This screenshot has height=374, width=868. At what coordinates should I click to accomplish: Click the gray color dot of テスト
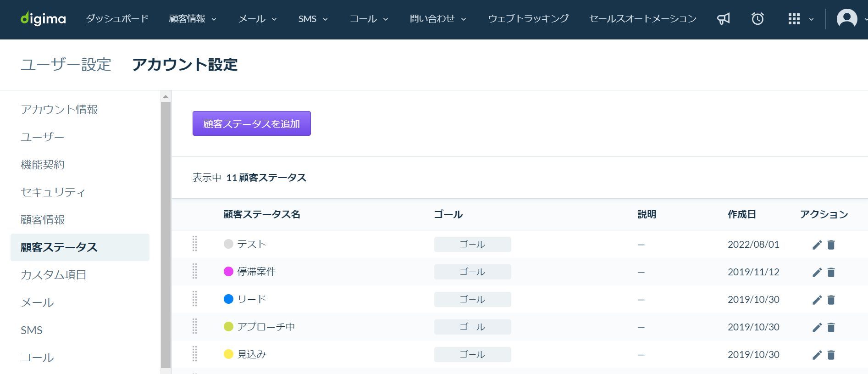228,244
